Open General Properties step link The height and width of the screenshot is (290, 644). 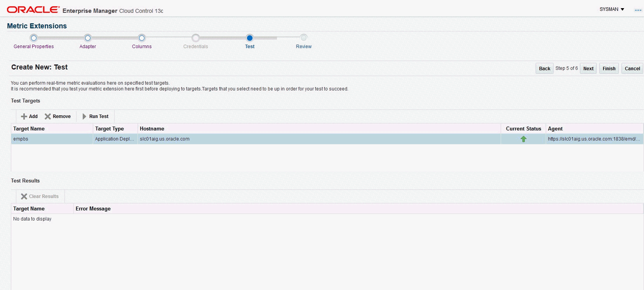point(34,47)
